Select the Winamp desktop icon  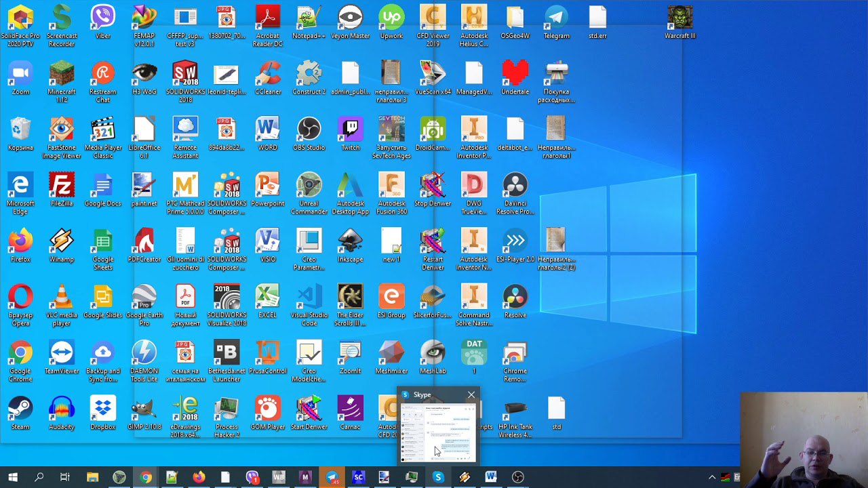[x=62, y=246]
